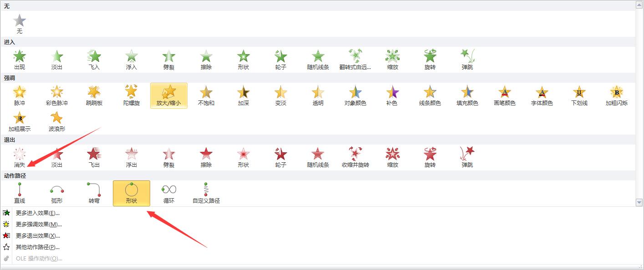
Task: Apply 形状 under the entrance effects
Action: (x=243, y=60)
